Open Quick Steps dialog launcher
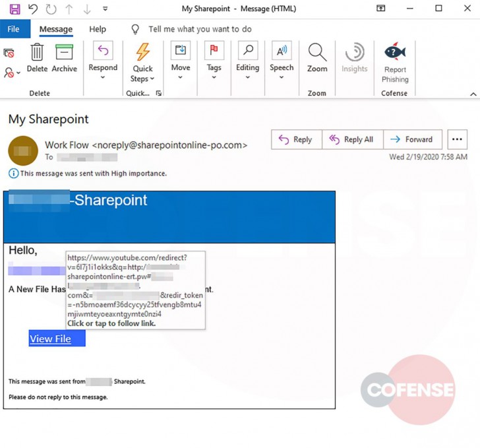The height and width of the screenshot is (448, 480). [x=158, y=93]
